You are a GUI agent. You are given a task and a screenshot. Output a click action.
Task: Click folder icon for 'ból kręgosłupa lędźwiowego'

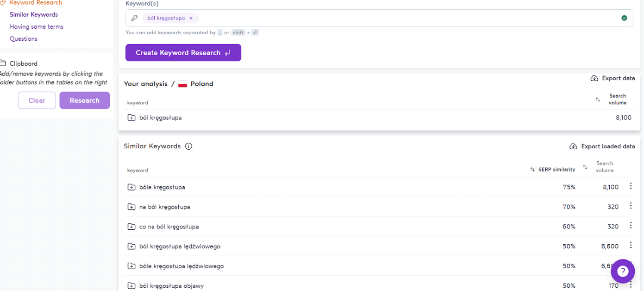[131, 247]
